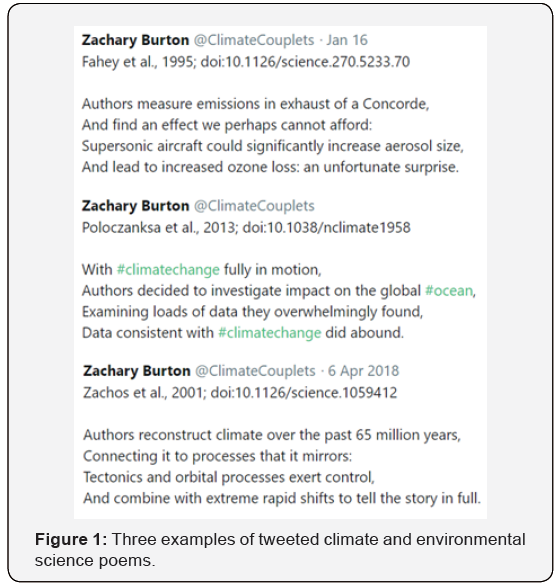
Task: Open the #ocean hashtag
Action: tap(449, 291)
